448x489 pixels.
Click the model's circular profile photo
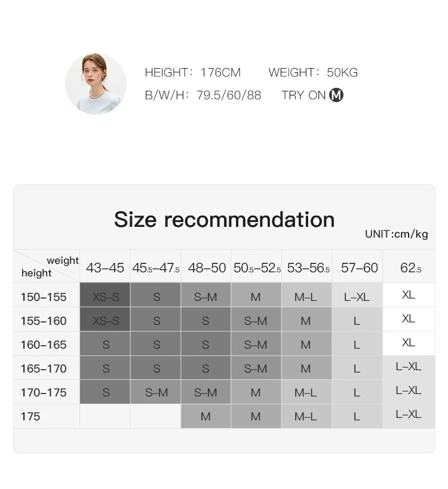[x=96, y=84]
